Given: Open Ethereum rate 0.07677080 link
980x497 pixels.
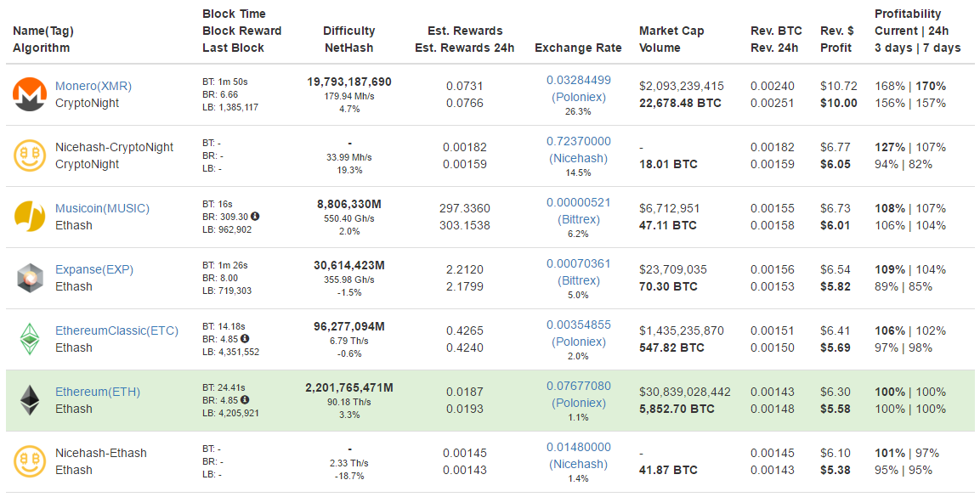Looking at the screenshot, I should [579, 386].
